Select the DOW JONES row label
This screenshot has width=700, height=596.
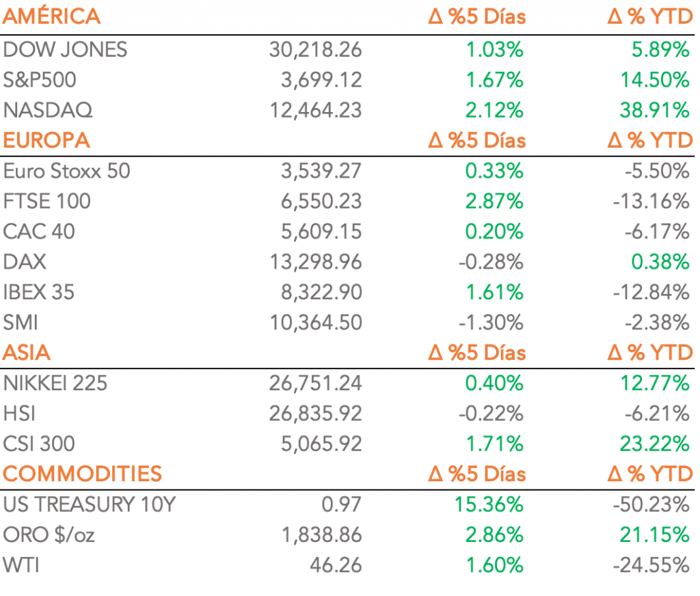pos(65,50)
